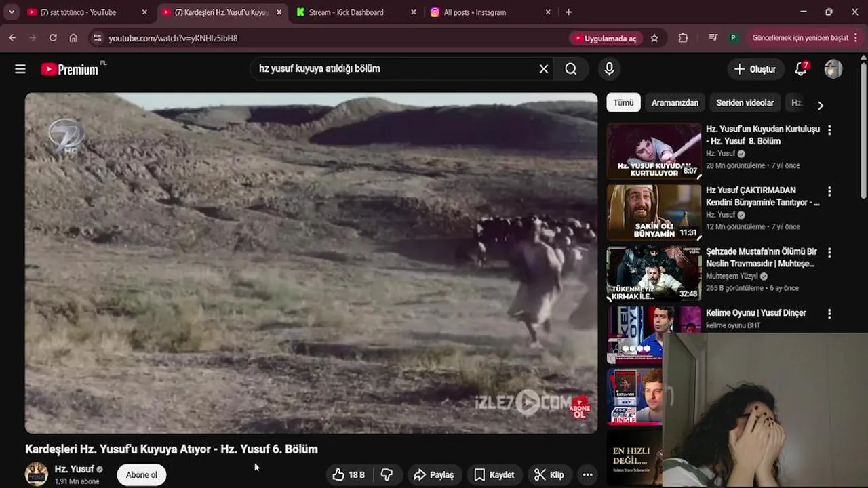Open media controls icon in browser toolbar

(x=713, y=38)
